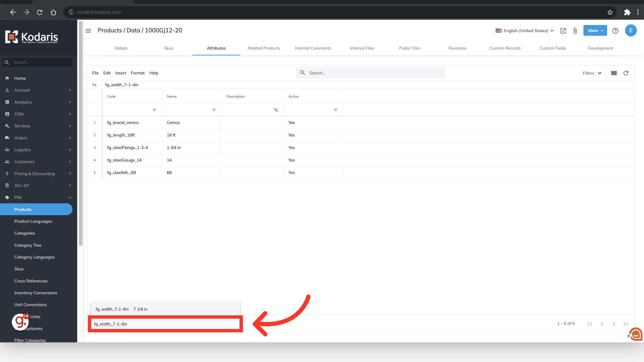Expand the Filters dropdown

pos(592,73)
